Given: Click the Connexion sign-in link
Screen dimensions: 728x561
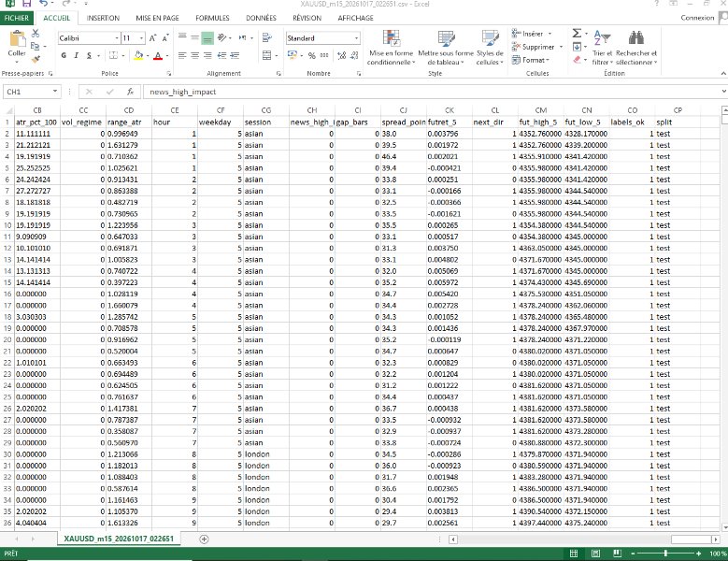Looking at the screenshot, I should click(x=697, y=18).
